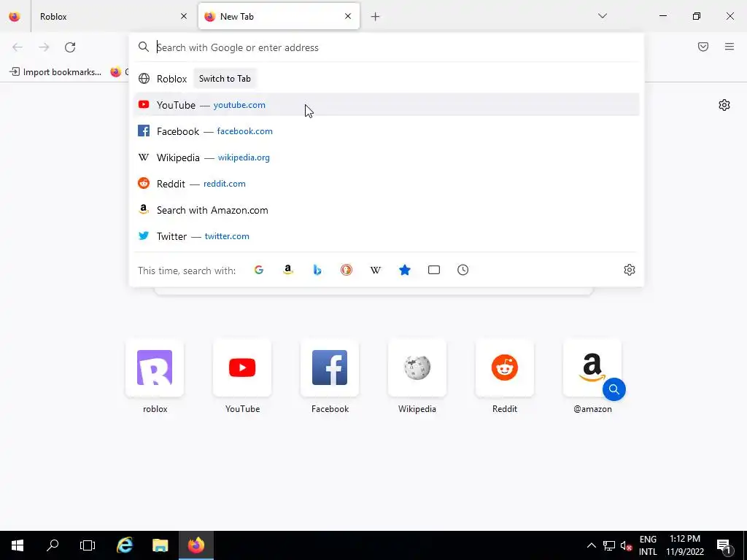Open Task View on the taskbar
The height and width of the screenshot is (560, 747).
(88, 545)
